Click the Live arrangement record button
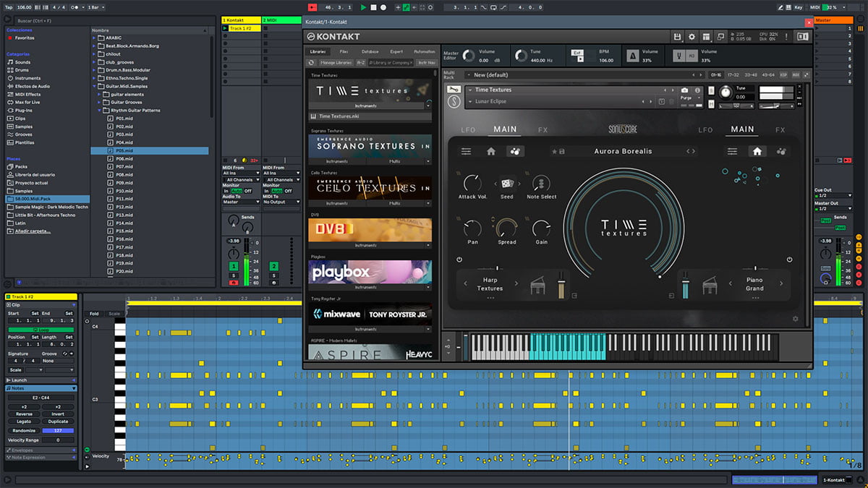868x488 pixels. (384, 7)
